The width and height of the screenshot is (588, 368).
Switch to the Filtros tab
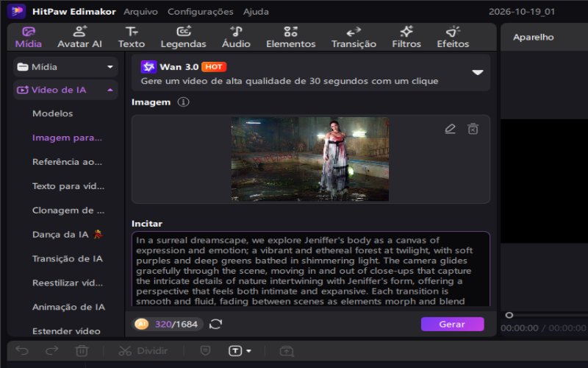tap(406, 38)
